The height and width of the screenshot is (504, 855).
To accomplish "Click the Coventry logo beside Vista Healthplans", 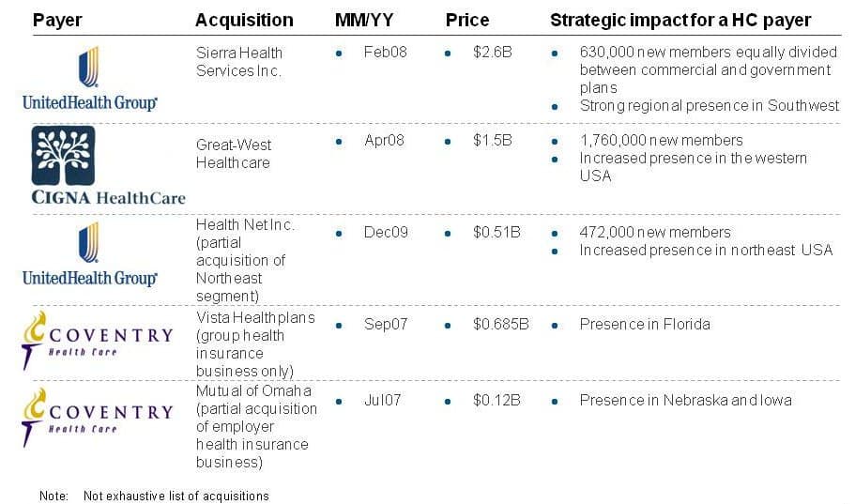I will coord(98,341).
